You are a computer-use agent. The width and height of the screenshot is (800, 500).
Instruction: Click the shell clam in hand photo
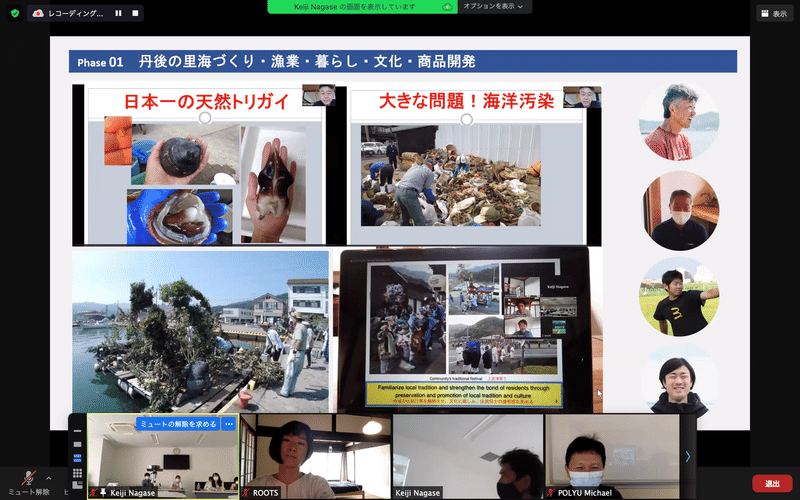[x=185, y=155]
